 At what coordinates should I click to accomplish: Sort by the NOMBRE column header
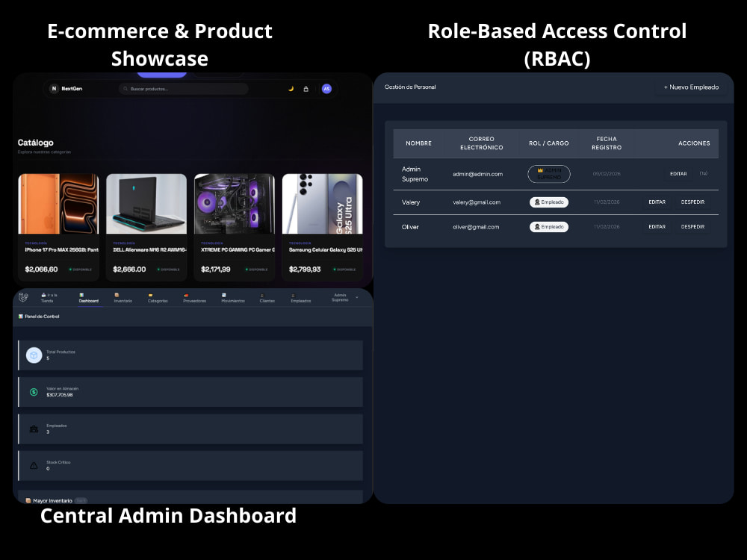pyautogui.click(x=419, y=143)
